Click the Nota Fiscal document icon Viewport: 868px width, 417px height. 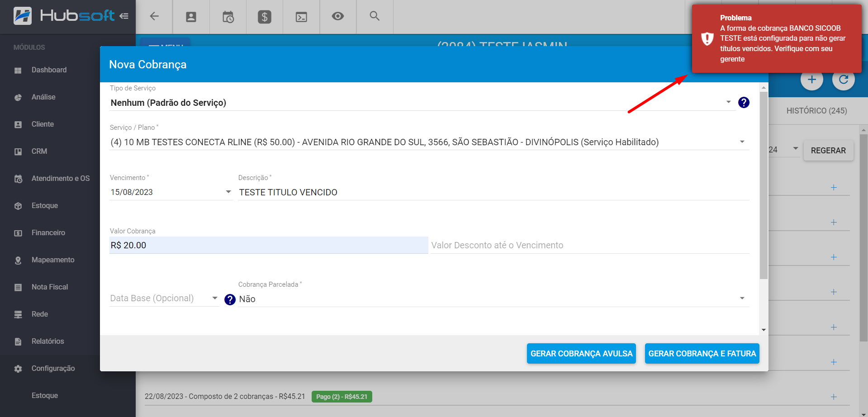18,287
